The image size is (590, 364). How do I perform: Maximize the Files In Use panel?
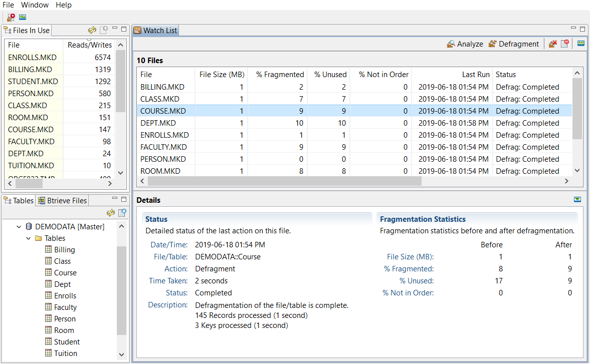[124, 29]
